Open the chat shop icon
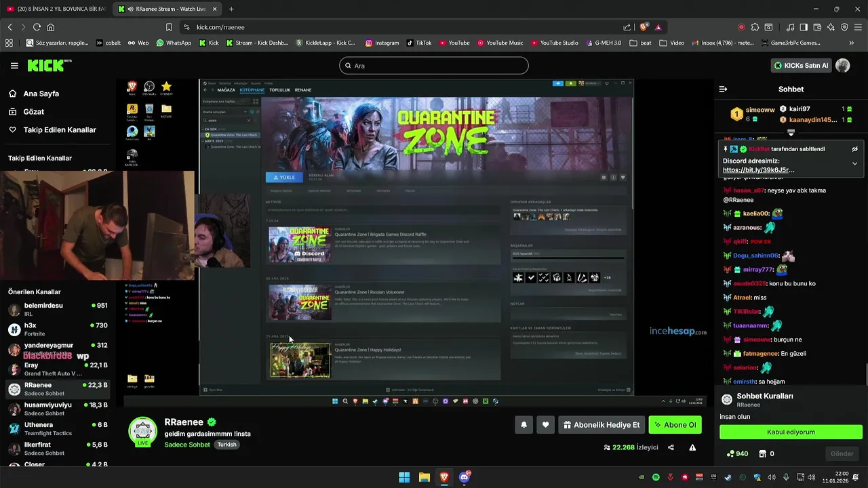 762,453
